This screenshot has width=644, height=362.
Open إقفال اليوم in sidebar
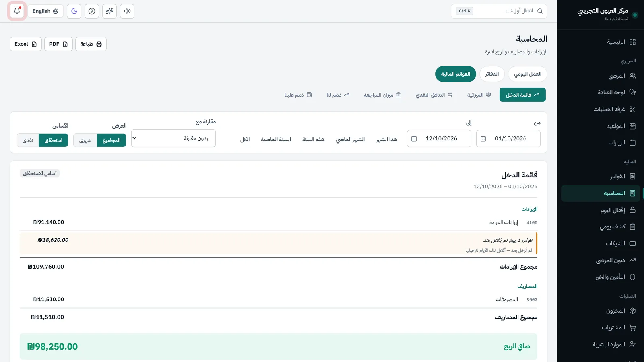[601, 210]
